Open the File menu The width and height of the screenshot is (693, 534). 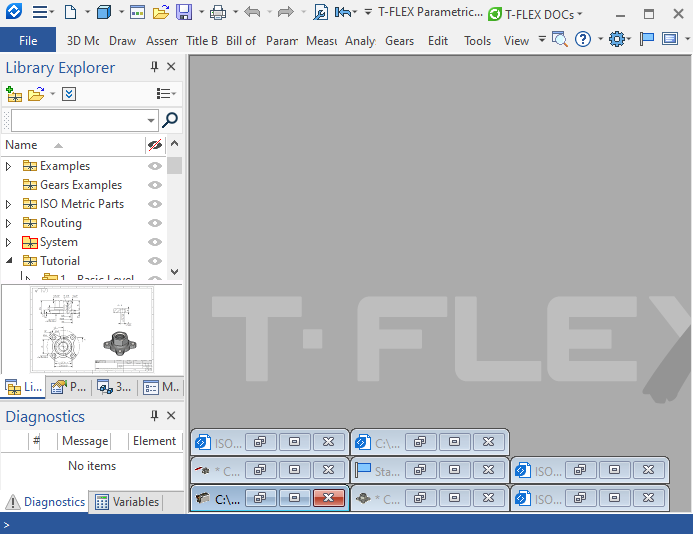click(28, 41)
